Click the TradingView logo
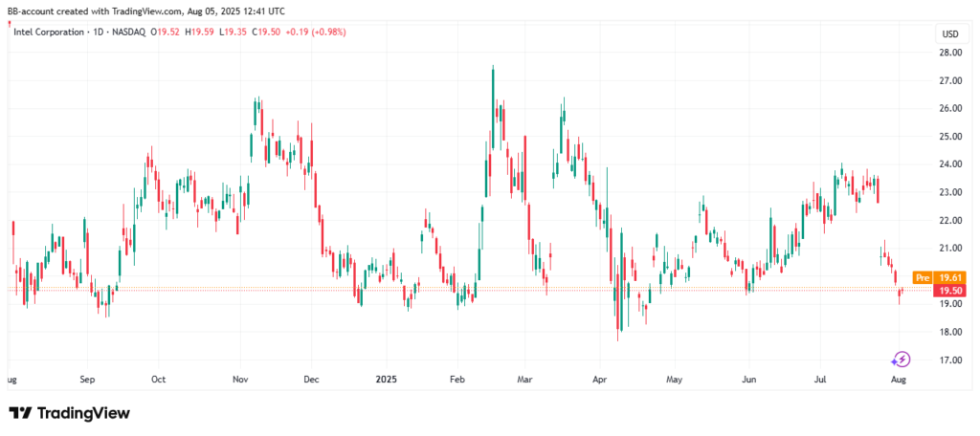The width and height of the screenshot is (980, 436). pyautogui.click(x=69, y=413)
